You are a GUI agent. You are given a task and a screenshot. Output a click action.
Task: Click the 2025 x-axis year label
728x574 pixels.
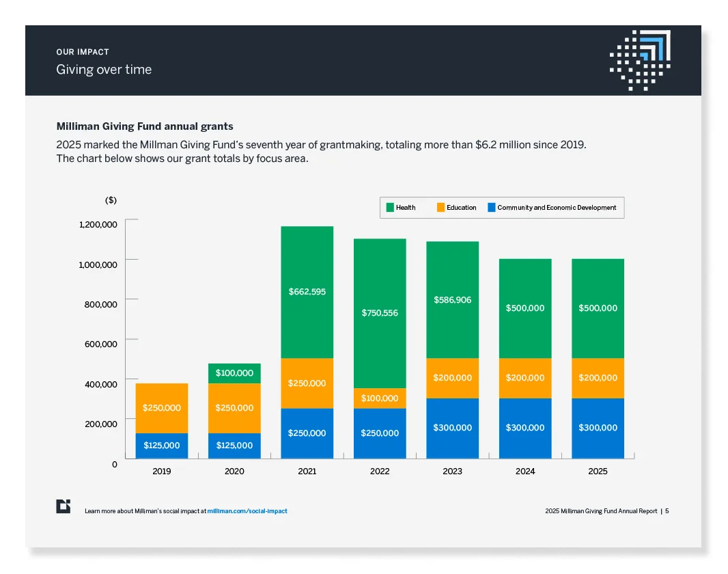point(598,471)
